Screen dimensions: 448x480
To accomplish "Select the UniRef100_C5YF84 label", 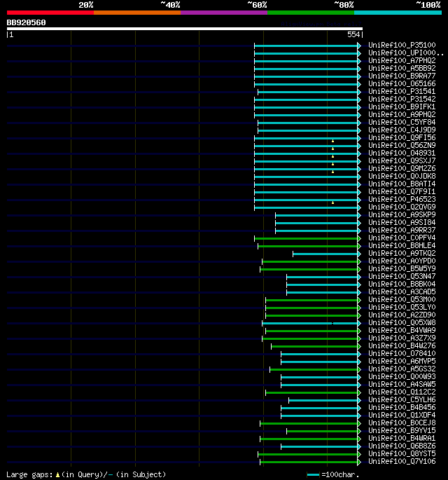I will pyautogui.click(x=402, y=122).
